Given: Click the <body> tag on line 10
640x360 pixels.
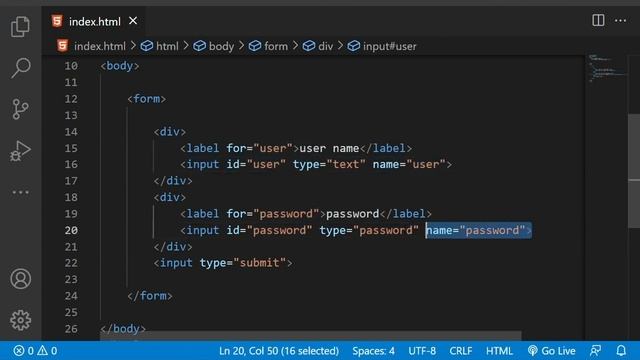Looking at the screenshot, I should (x=120, y=66).
